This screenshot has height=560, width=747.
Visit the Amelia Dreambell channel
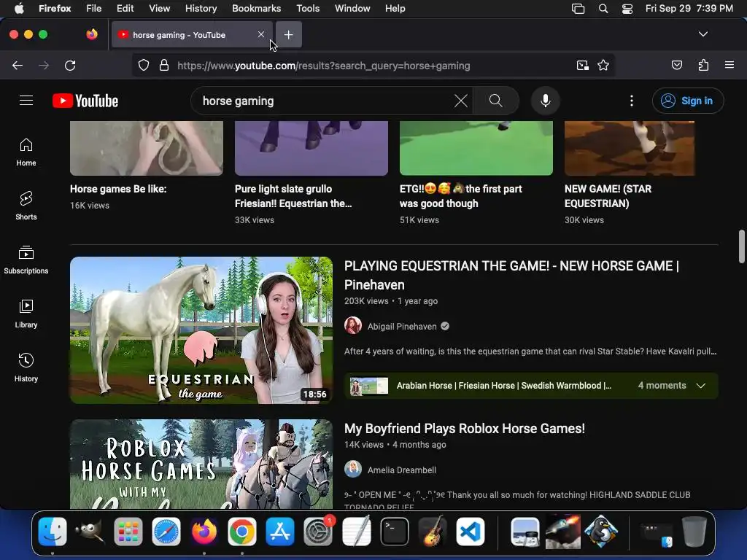(x=402, y=470)
